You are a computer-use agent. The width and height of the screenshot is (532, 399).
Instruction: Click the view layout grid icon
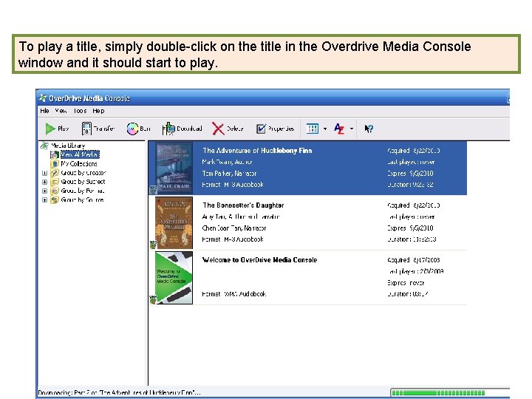pyautogui.click(x=312, y=129)
